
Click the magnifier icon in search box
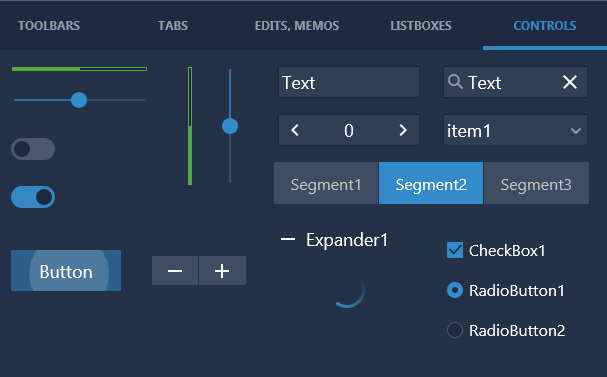[455, 82]
